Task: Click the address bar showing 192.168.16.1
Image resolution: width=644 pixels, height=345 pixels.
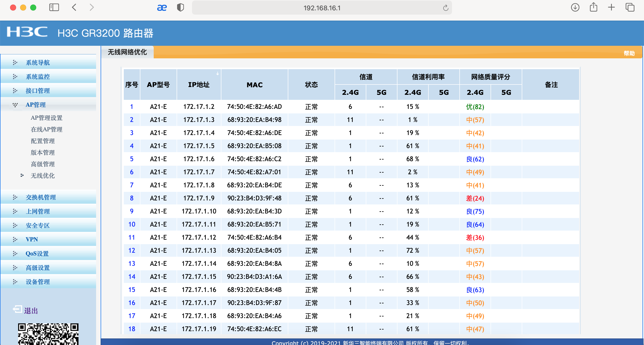Action: pyautogui.click(x=321, y=8)
